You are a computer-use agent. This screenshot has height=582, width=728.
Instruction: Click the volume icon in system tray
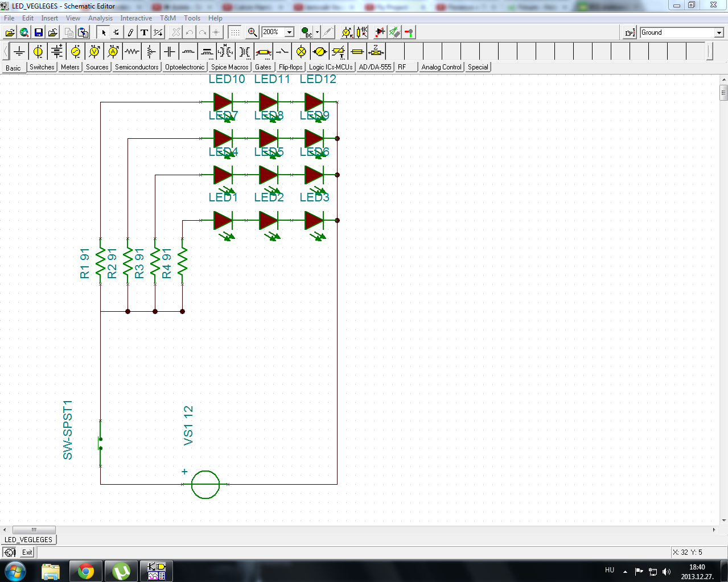[667, 571]
